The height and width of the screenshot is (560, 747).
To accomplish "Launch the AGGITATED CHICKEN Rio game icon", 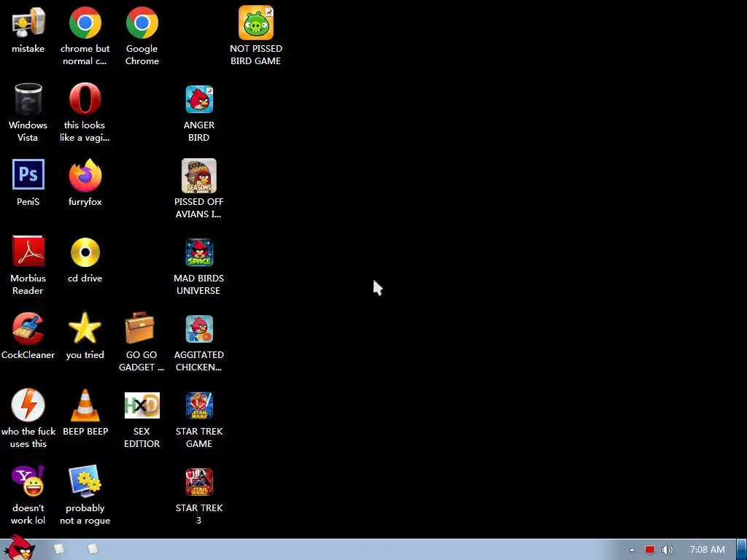I will pos(199,329).
